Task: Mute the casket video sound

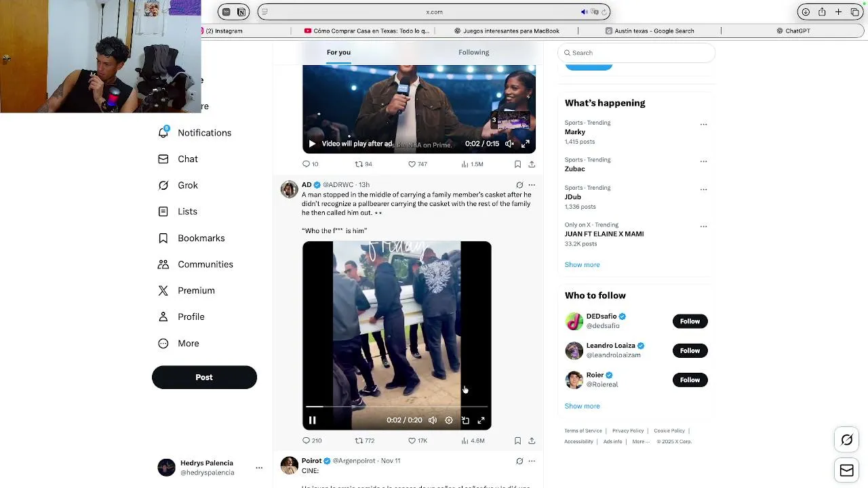Action: pos(433,420)
